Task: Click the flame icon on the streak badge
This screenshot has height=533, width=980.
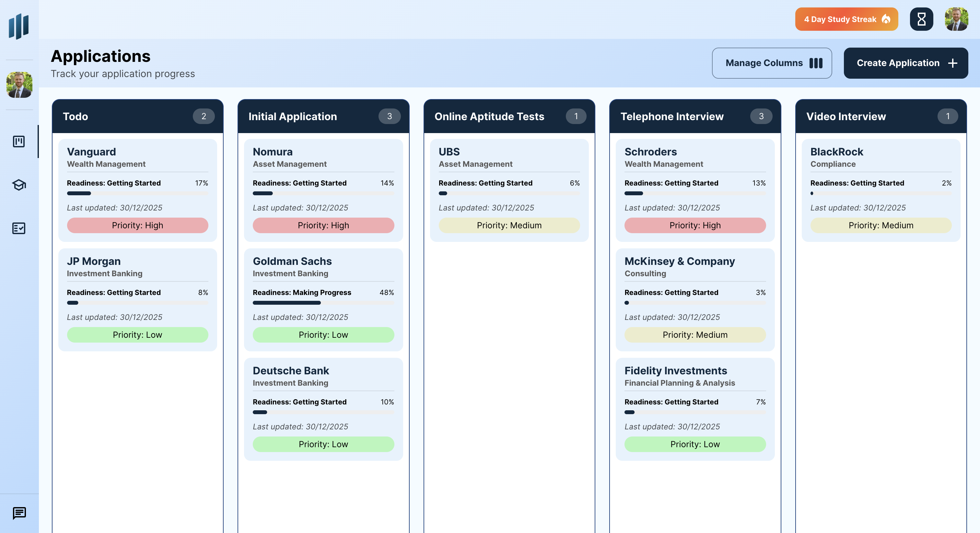Action: pos(886,19)
